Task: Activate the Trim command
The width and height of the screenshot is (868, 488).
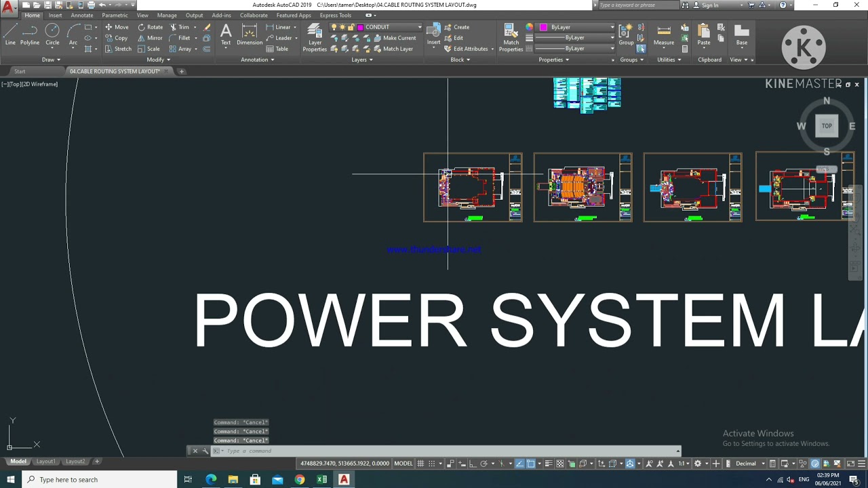Action: click(180, 27)
